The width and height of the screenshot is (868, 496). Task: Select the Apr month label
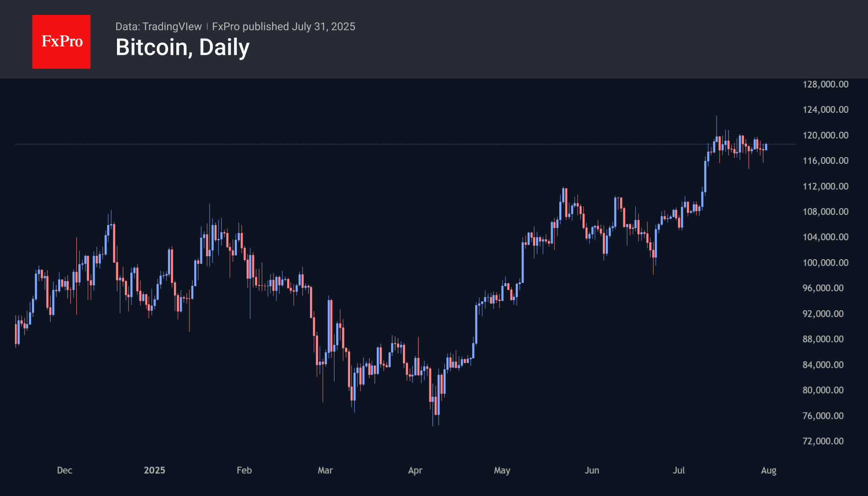click(x=415, y=470)
